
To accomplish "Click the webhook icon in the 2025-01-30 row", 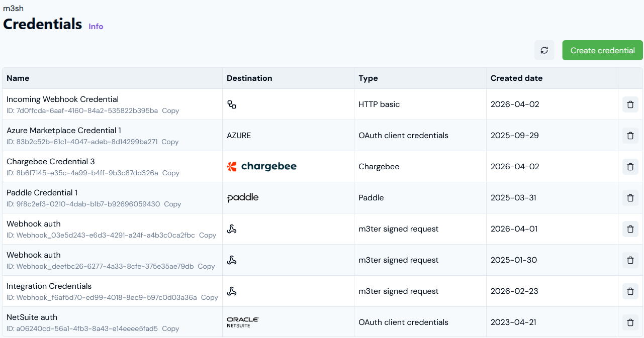I will pyautogui.click(x=232, y=260).
